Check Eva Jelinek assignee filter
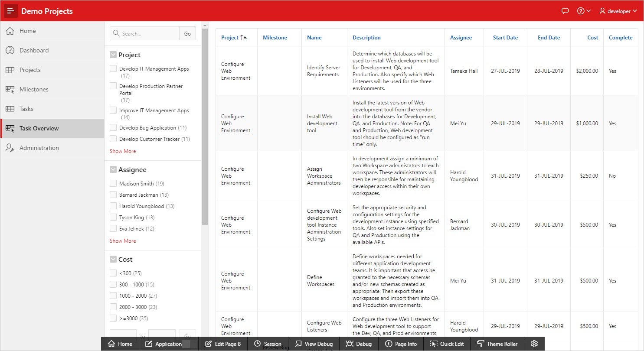 (x=113, y=228)
